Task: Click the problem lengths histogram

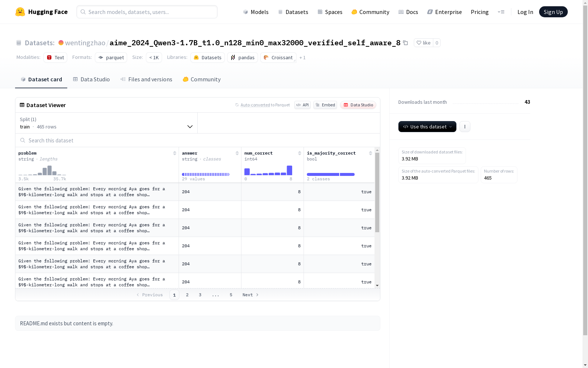Action: pyautogui.click(x=42, y=170)
